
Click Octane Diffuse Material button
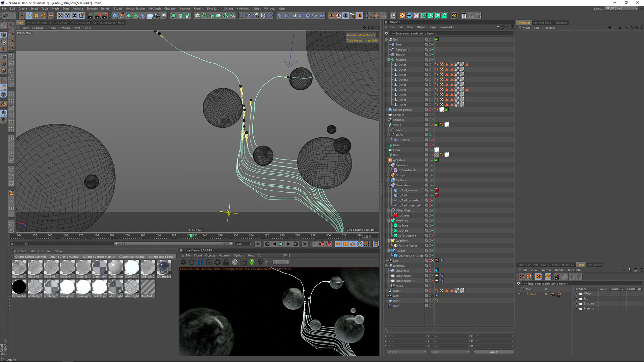(x=30, y=257)
